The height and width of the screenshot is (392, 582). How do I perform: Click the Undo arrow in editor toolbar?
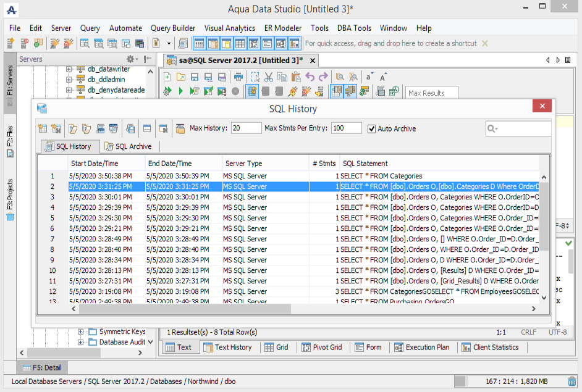click(x=310, y=77)
